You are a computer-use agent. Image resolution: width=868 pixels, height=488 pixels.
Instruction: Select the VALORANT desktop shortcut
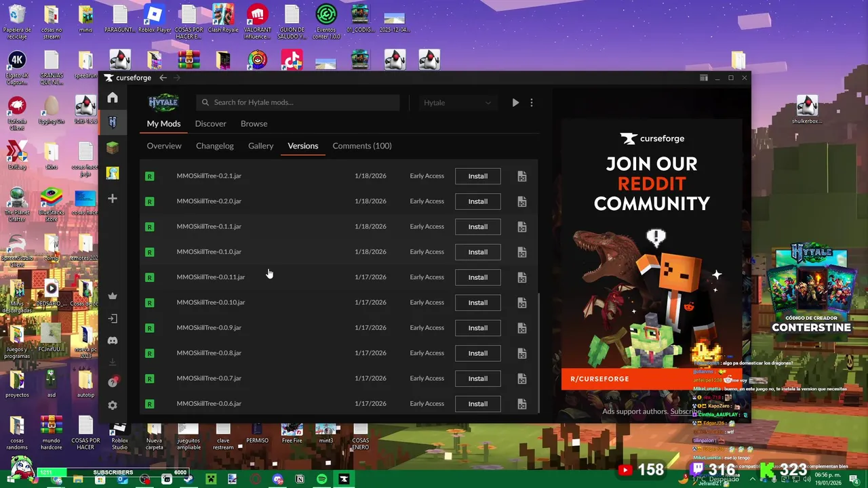click(x=257, y=21)
